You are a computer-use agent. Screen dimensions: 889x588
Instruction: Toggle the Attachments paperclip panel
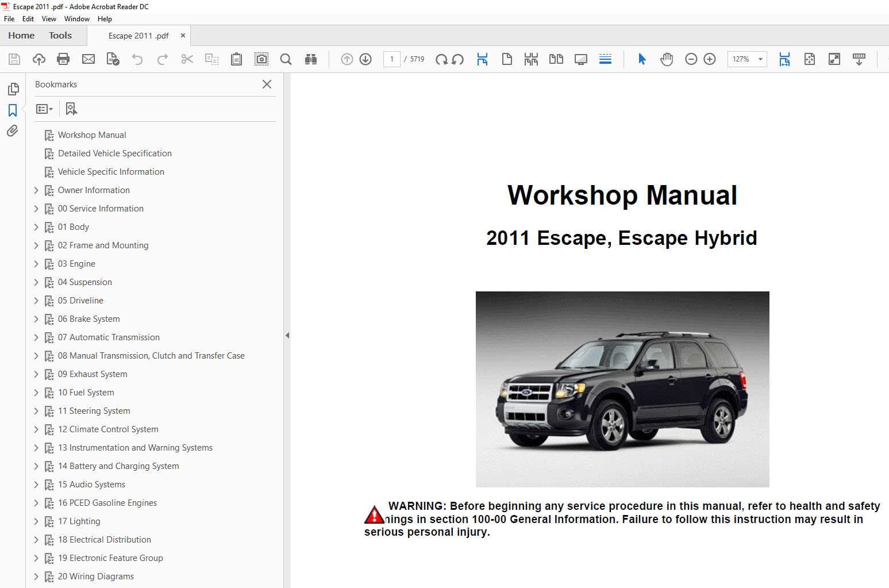(13, 131)
